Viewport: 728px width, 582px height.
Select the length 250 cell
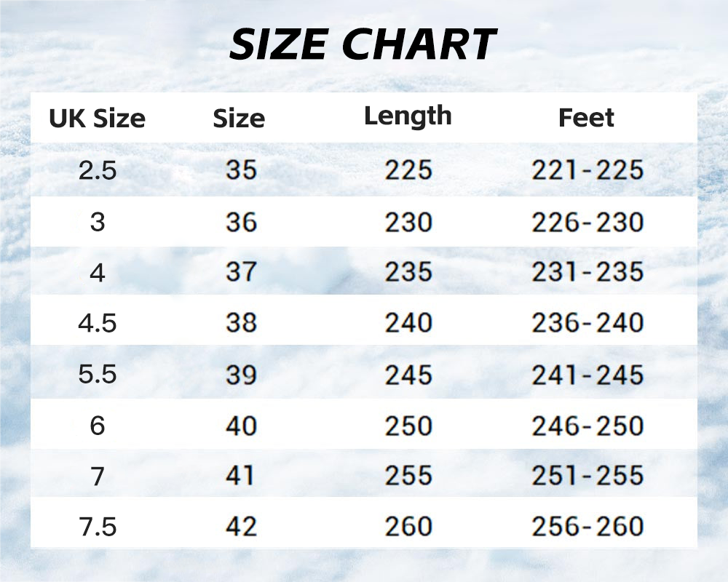coord(408,426)
